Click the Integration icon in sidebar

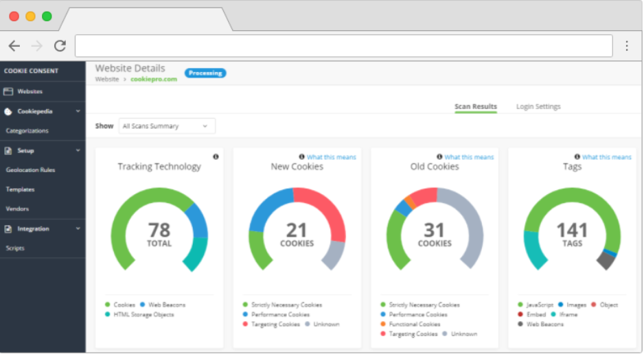point(8,228)
